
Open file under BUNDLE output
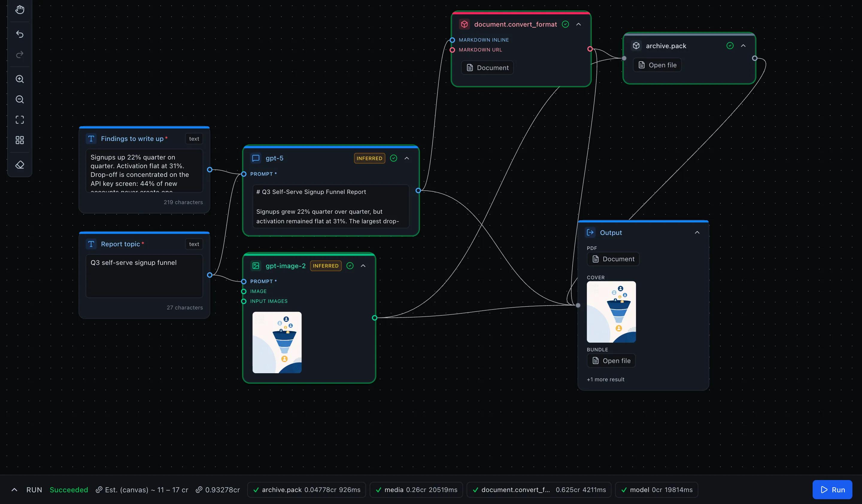pyautogui.click(x=611, y=361)
